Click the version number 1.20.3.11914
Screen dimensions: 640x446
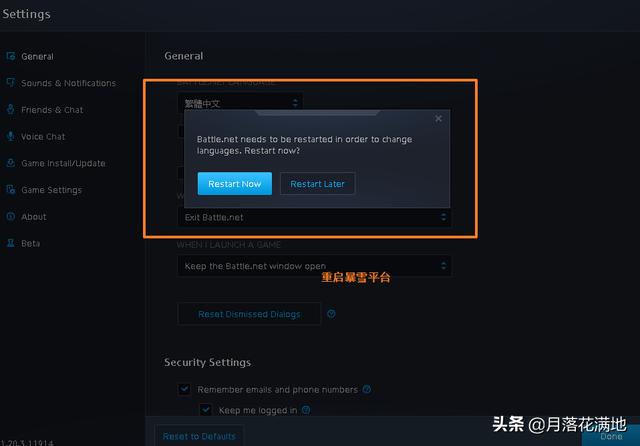[27, 442]
